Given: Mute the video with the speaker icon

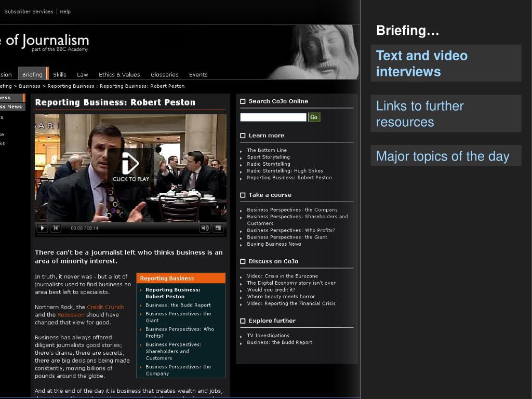Looking at the screenshot, I should pos(205,228).
